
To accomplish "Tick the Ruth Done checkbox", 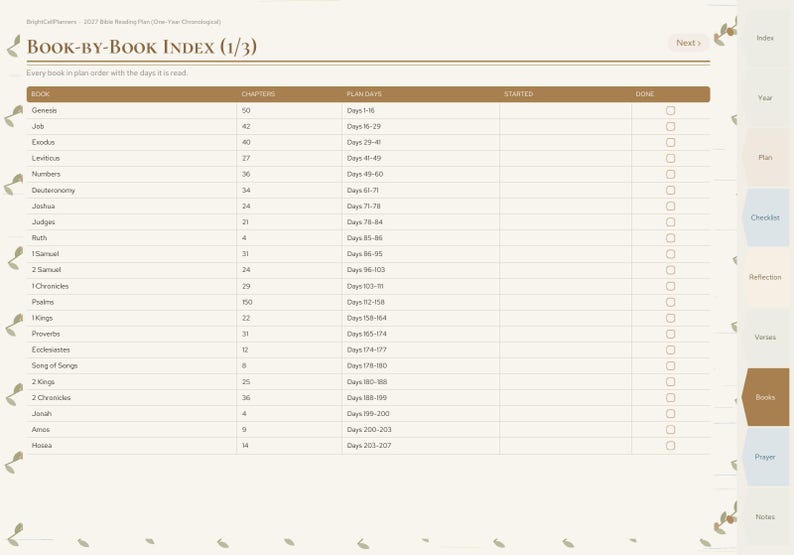I will [x=670, y=238].
